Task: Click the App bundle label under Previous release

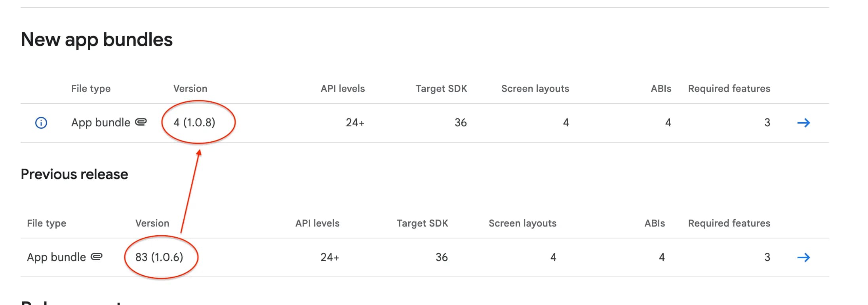Action: pyautogui.click(x=57, y=257)
